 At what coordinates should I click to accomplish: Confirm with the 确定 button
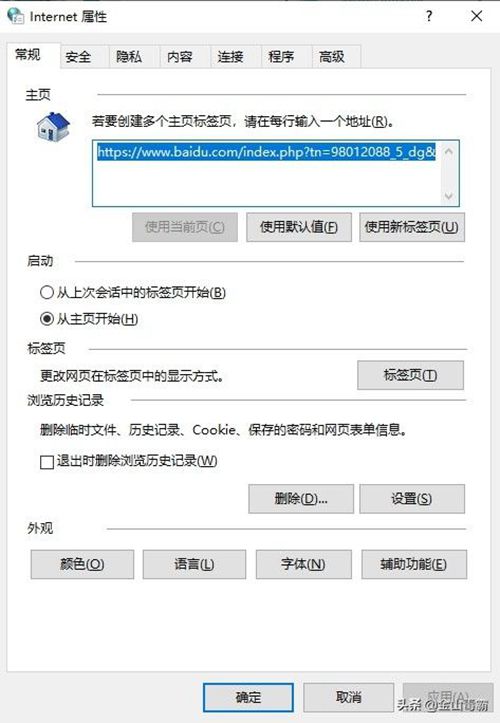click(248, 697)
